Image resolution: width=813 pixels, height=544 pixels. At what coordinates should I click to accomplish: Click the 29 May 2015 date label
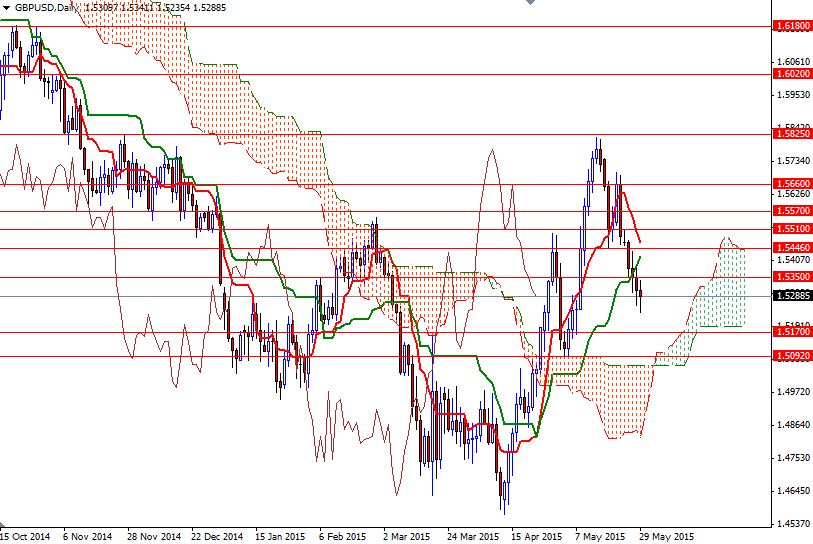[x=666, y=537]
